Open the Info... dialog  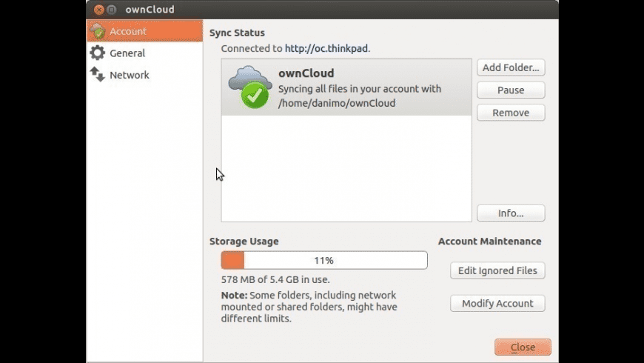(511, 213)
